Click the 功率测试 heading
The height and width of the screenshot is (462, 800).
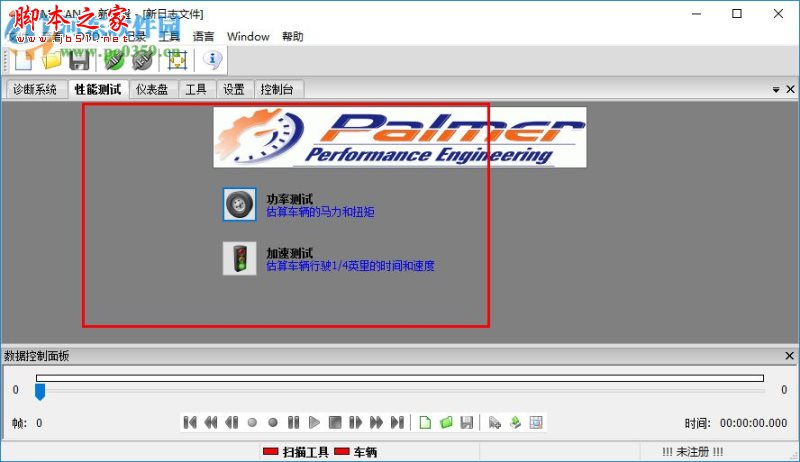tap(289, 199)
